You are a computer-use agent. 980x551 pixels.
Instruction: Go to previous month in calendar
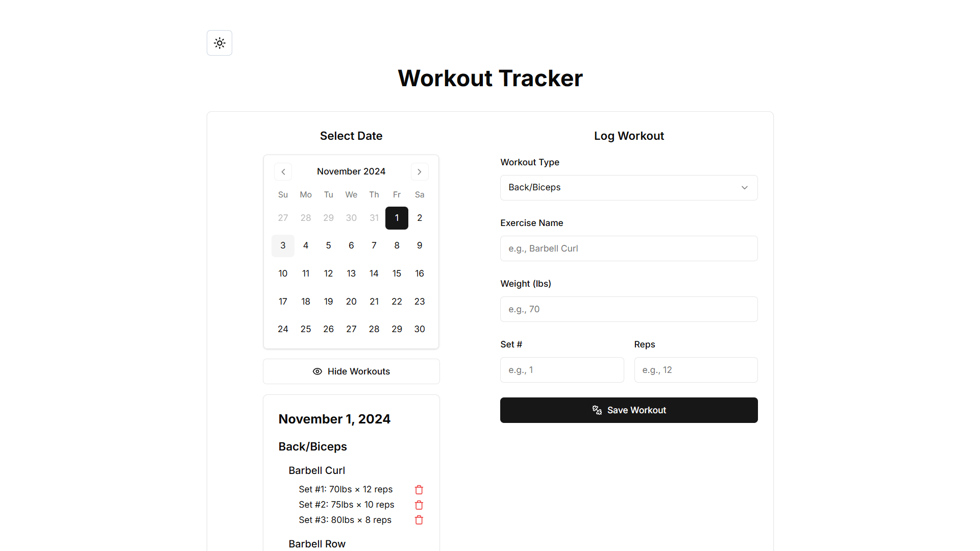coord(283,172)
